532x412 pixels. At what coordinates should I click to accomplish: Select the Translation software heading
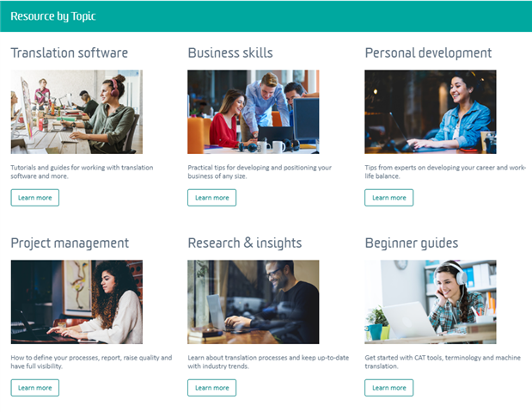click(70, 53)
